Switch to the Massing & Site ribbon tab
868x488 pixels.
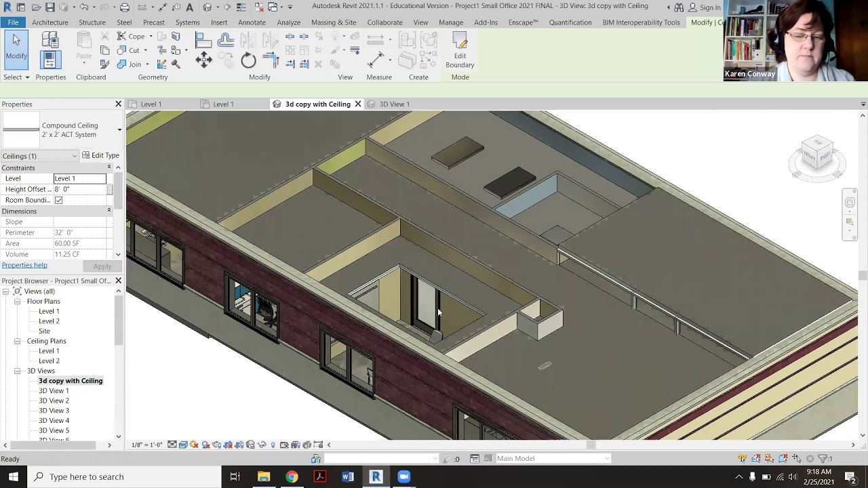334,22
